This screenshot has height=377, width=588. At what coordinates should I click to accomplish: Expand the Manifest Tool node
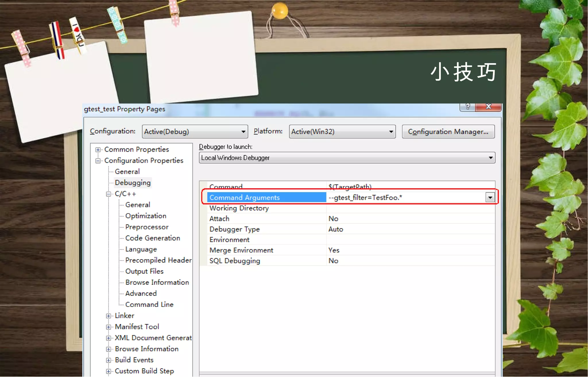109,327
